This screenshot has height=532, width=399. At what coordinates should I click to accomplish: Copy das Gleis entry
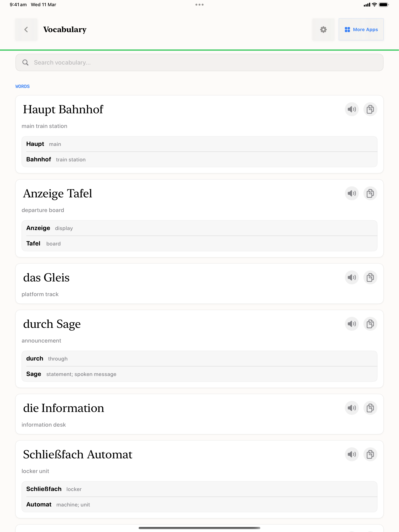(x=370, y=278)
